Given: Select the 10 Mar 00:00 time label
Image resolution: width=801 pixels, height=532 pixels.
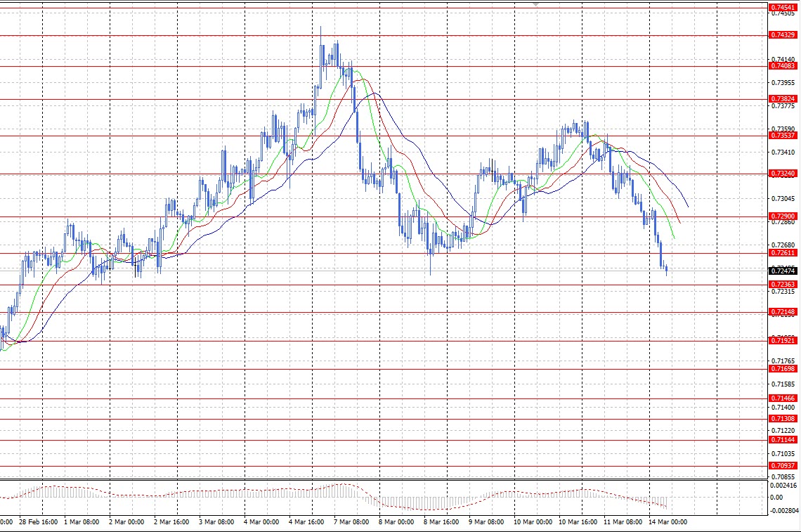Looking at the screenshot, I should [x=533, y=522].
